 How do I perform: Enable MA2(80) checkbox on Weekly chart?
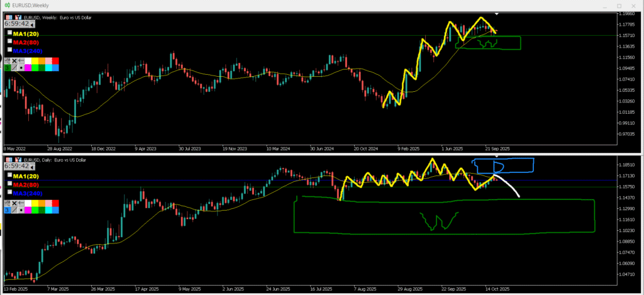[9, 41]
